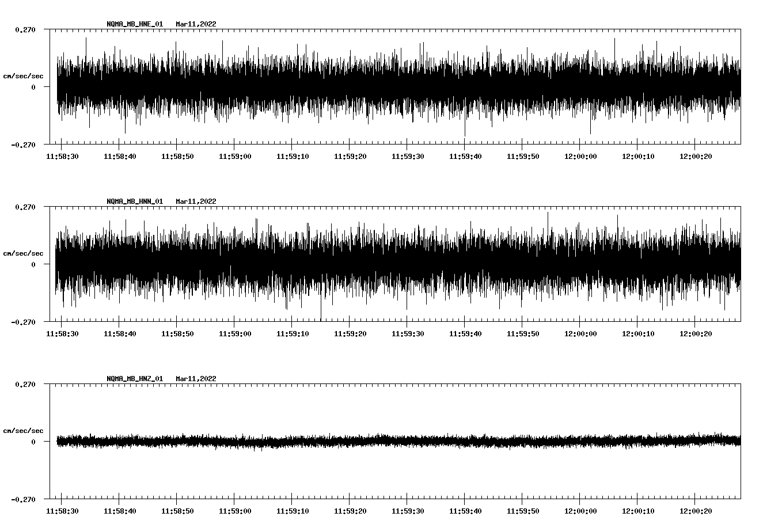Image resolution: width=782 pixels, height=532 pixels.
Task: Click the NQMA_MB_HNN_01 channel title
Action: [x=135, y=202]
